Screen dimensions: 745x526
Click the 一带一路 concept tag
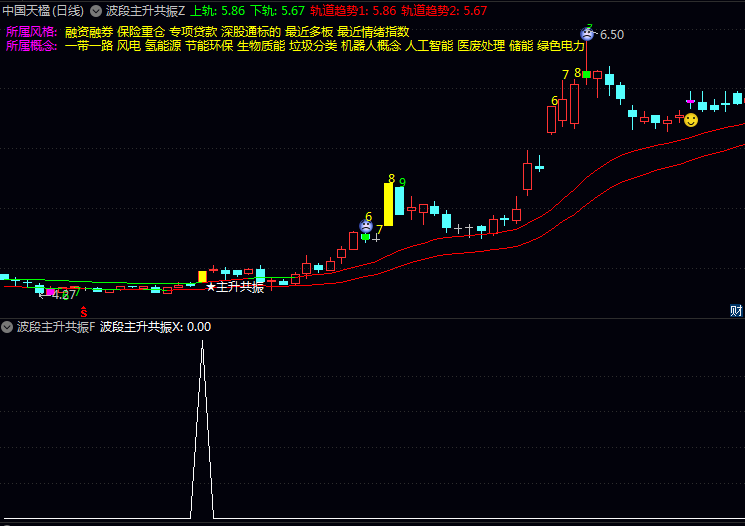pyautogui.click(x=89, y=46)
